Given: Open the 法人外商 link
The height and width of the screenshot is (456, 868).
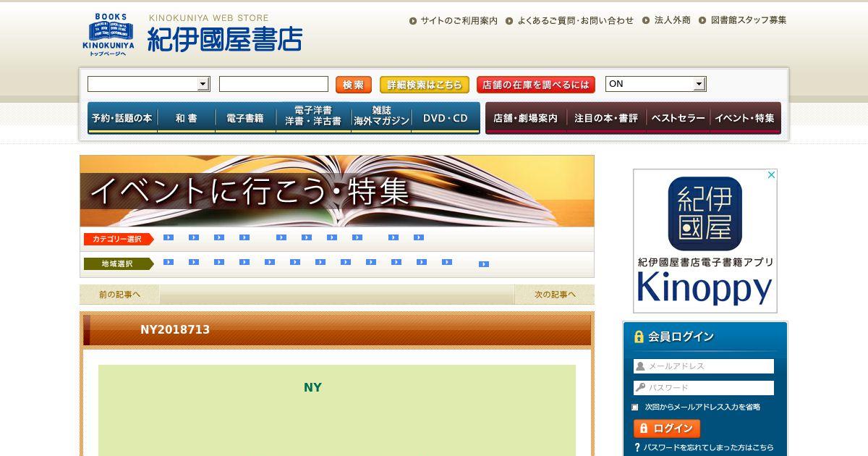Looking at the screenshot, I should tap(667, 20).
